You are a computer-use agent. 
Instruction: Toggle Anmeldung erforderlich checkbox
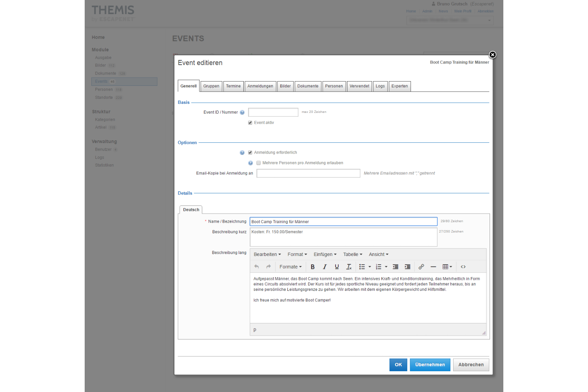250,152
